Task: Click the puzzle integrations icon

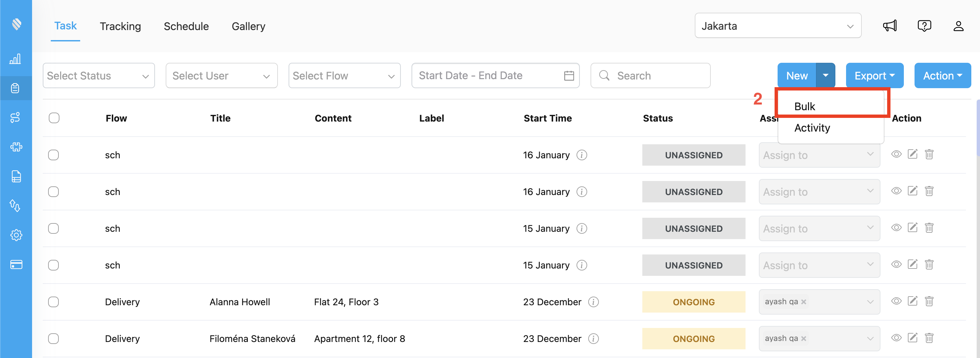Action: point(16,147)
